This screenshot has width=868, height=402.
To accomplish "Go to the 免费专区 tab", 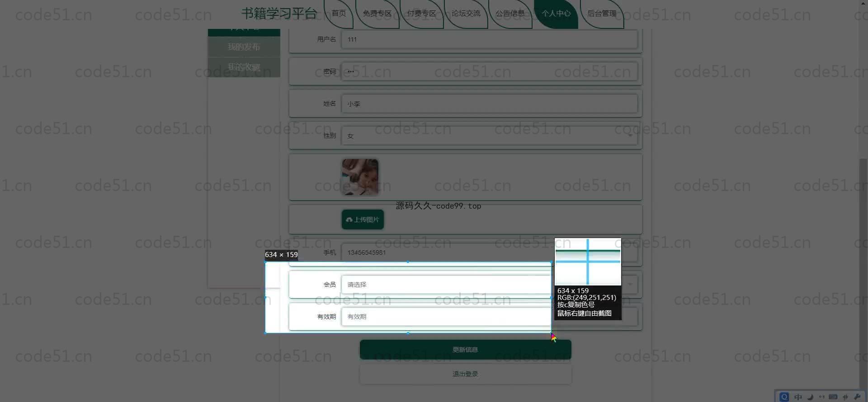I will pos(377,14).
